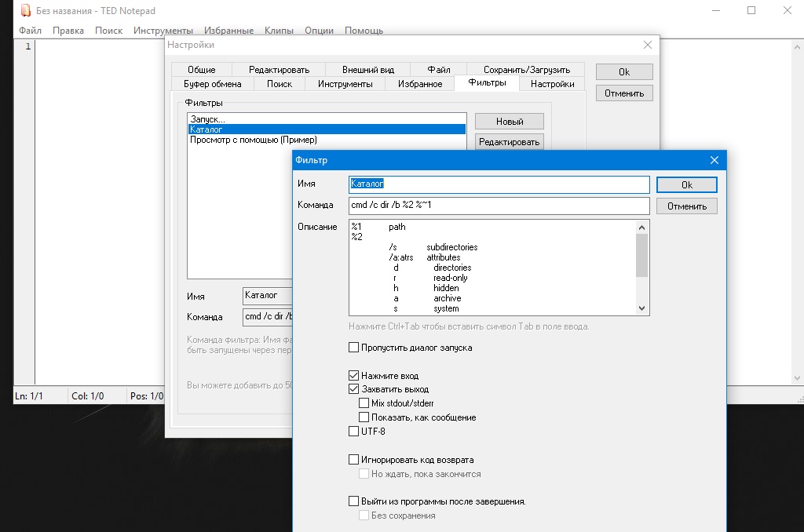804x532 pixels.
Task: Click the Описание scrollbar thumb
Action: click(x=642, y=255)
